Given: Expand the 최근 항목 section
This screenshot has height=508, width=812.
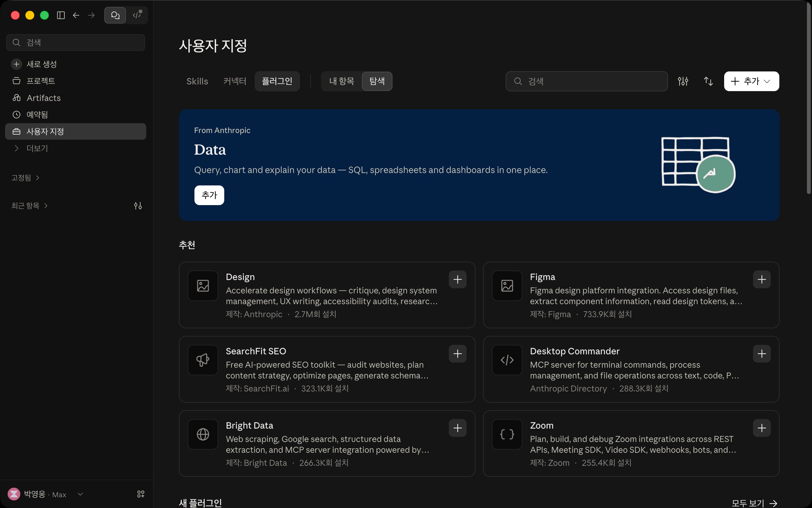Looking at the screenshot, I should coord(29,206).
